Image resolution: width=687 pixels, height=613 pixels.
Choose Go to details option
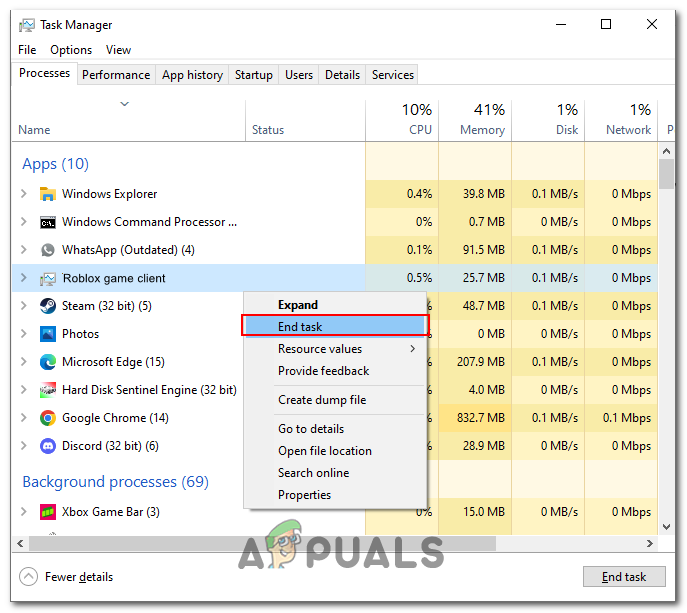[335, 429]
